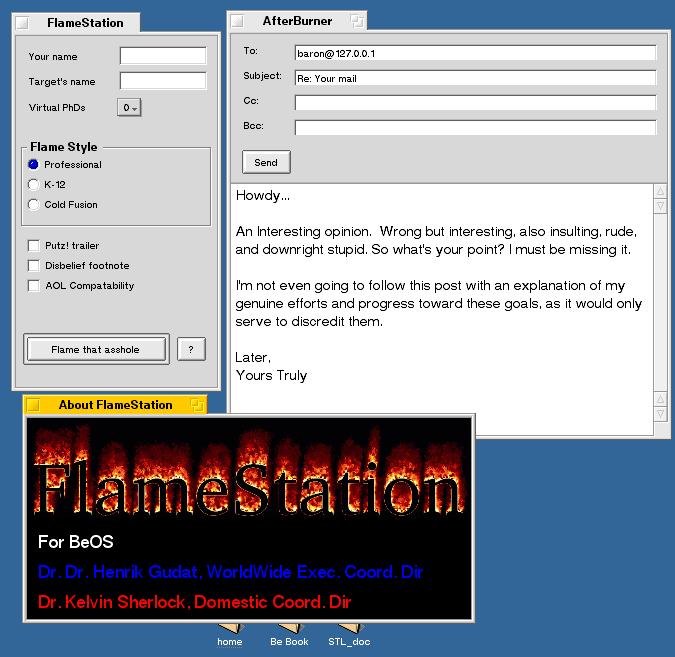675x657 pixels.
Task: Click the Howdy... greeting line
Action: pos(263,196)
